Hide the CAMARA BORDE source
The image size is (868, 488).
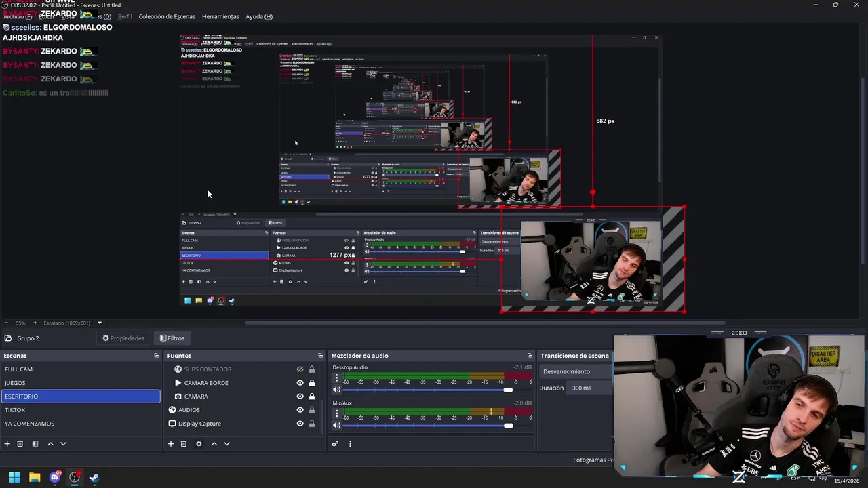(300, 383)
